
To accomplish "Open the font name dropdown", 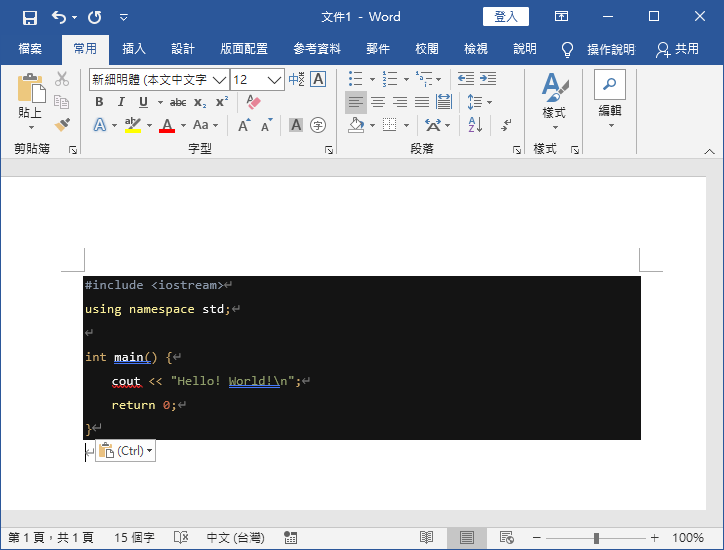I will [x=220, y=80].
